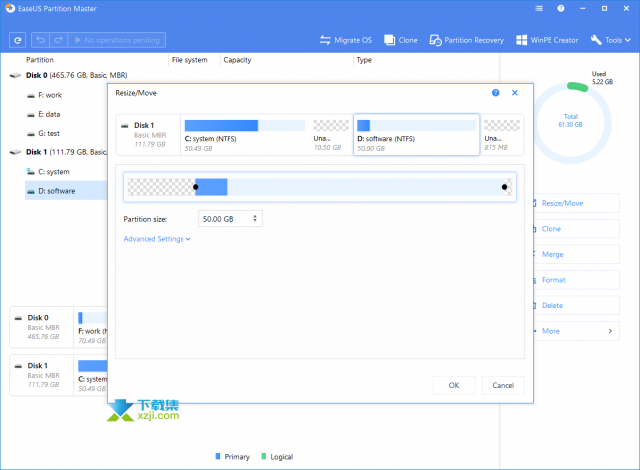Click the EaseUS Partition Master logo icon
The height and width of the screenshot is (470, 640).
coord(10,8)
